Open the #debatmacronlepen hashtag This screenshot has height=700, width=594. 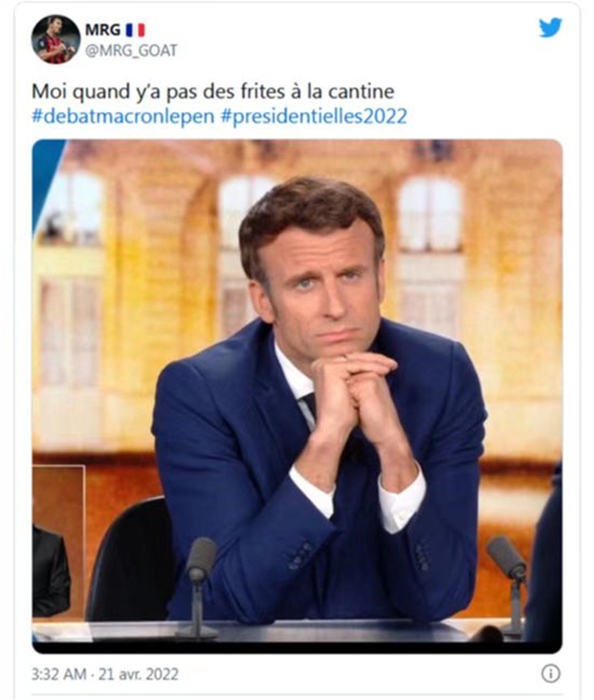point(123,116)
